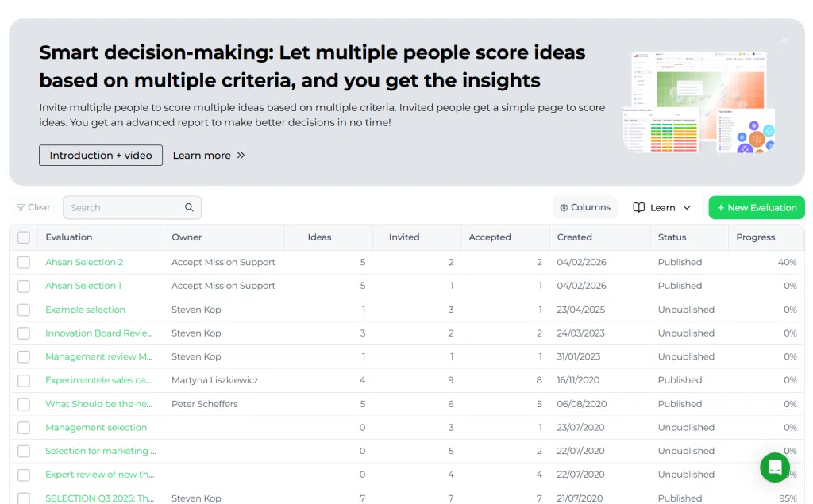Check the Ahsan Selection 2 row checkbox
This screenshot has width=813, height=504.
(x=24, y=263)
